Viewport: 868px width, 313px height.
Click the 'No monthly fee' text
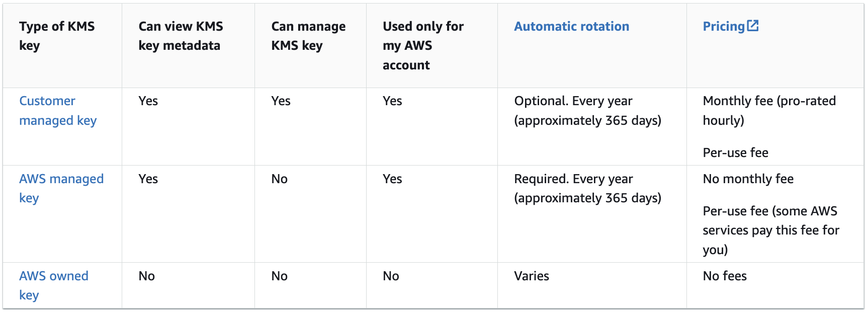coord(748,179)
